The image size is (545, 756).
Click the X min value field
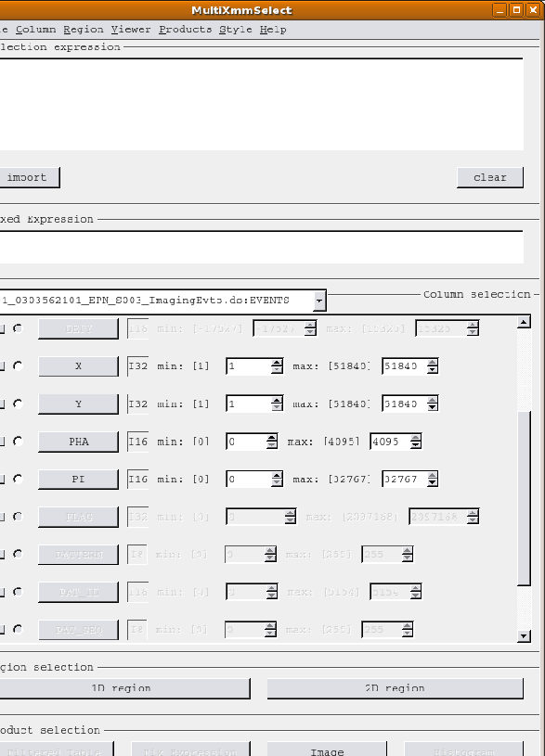coord(249,366)
